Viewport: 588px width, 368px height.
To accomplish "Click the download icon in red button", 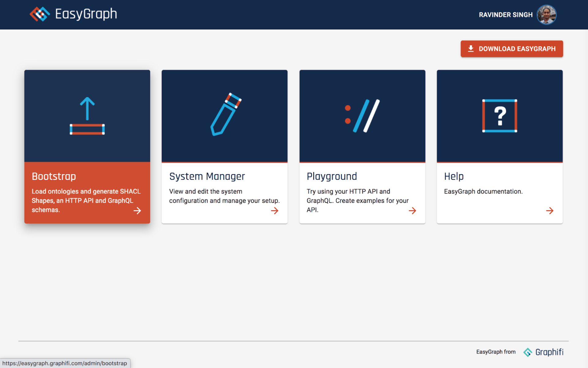I will coord(471,49).
